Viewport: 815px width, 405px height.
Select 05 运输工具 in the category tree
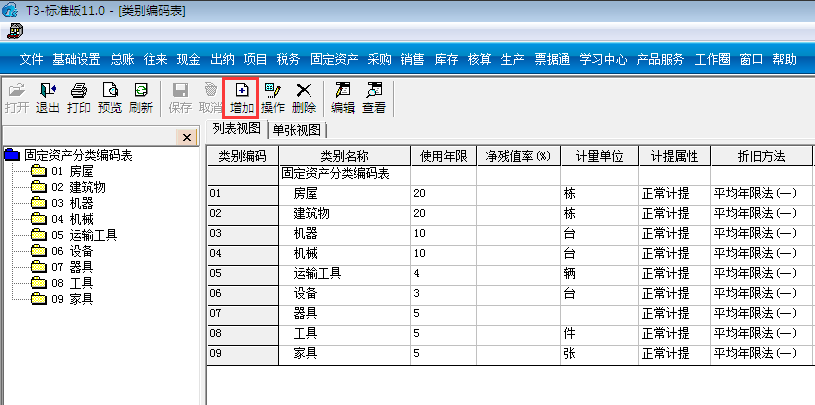pos(84,235)
